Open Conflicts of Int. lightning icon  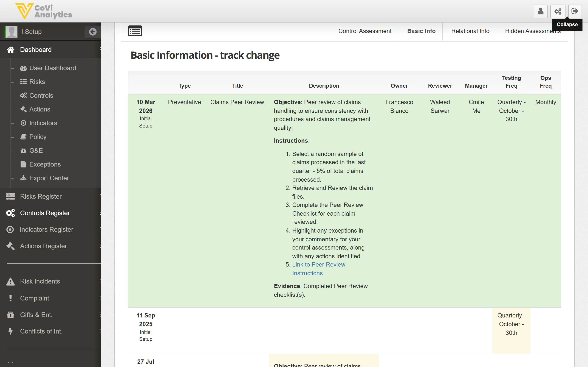point(10,331)
